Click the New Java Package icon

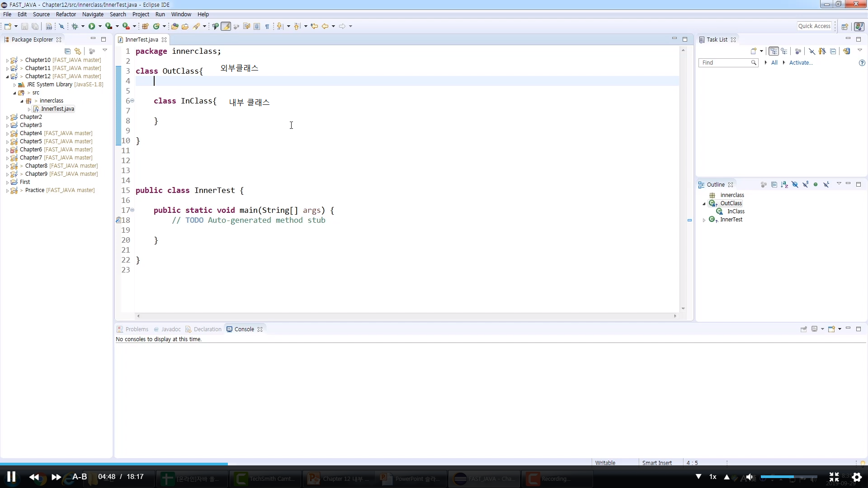(x=146, y=26)
